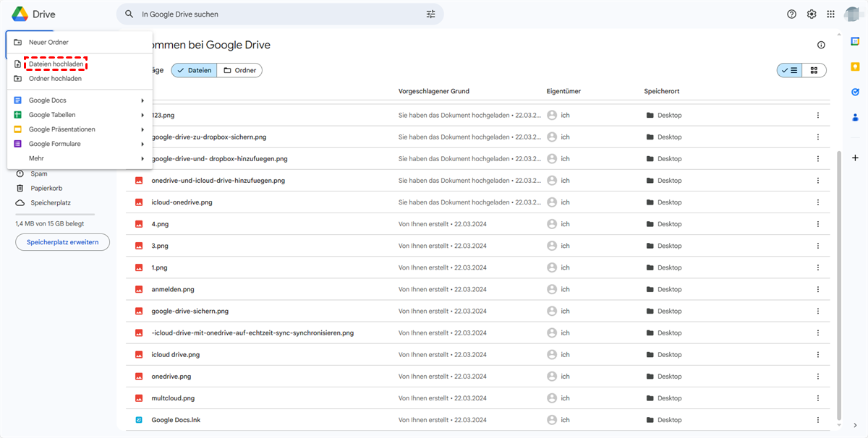
Task: Click Speicherplatz erweitern button
Action: click(62, 242)
